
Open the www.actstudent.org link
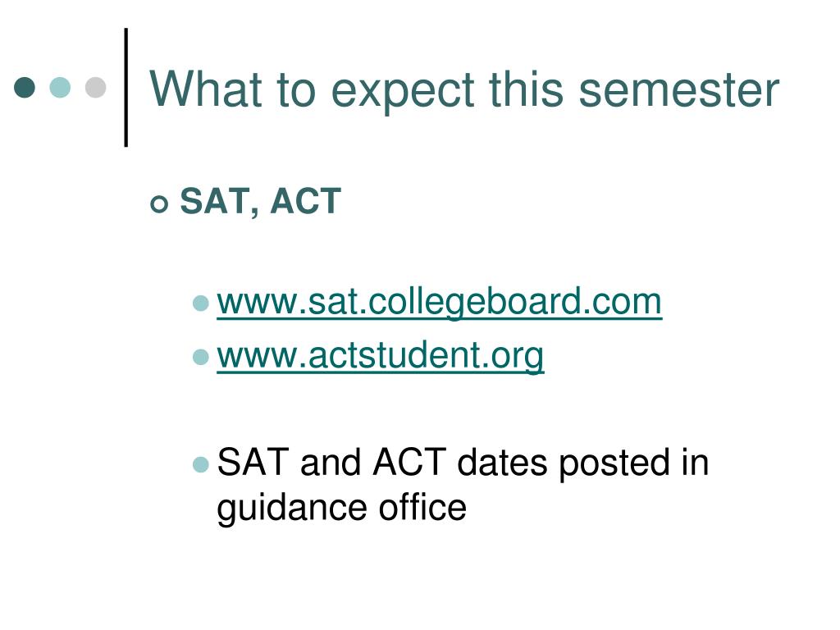point(381,356)
